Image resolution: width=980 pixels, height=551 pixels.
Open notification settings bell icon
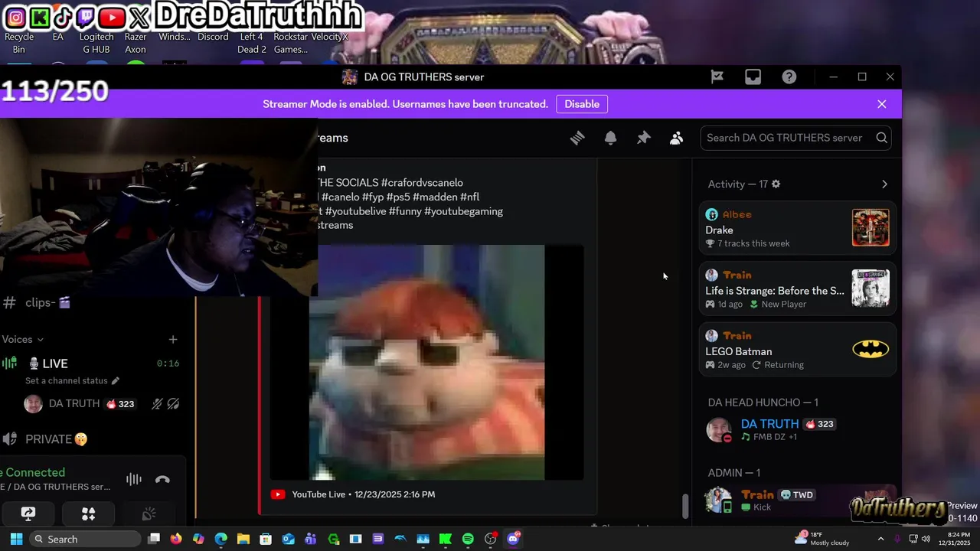pos(610,138)
